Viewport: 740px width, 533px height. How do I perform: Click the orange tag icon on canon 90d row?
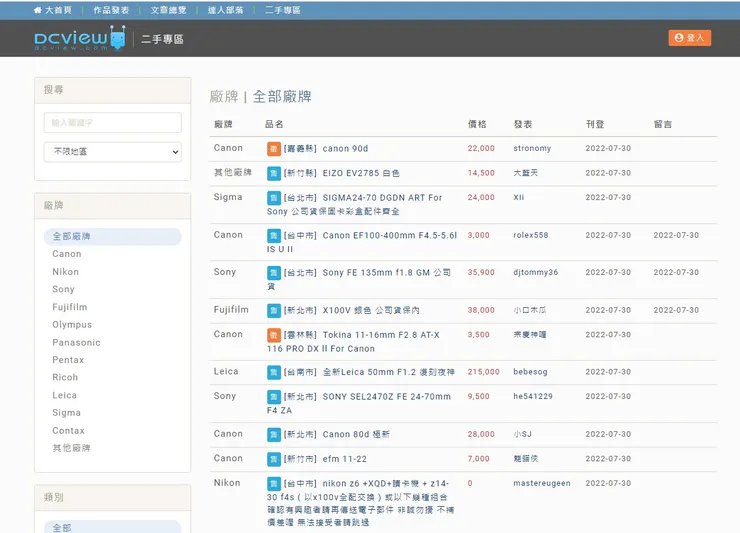274,149
